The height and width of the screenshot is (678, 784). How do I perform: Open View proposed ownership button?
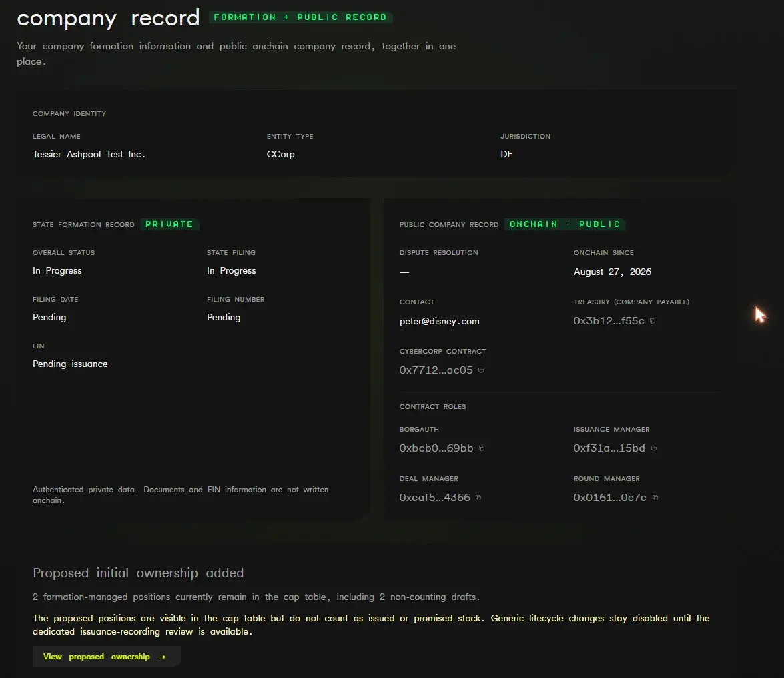[107, 657]
